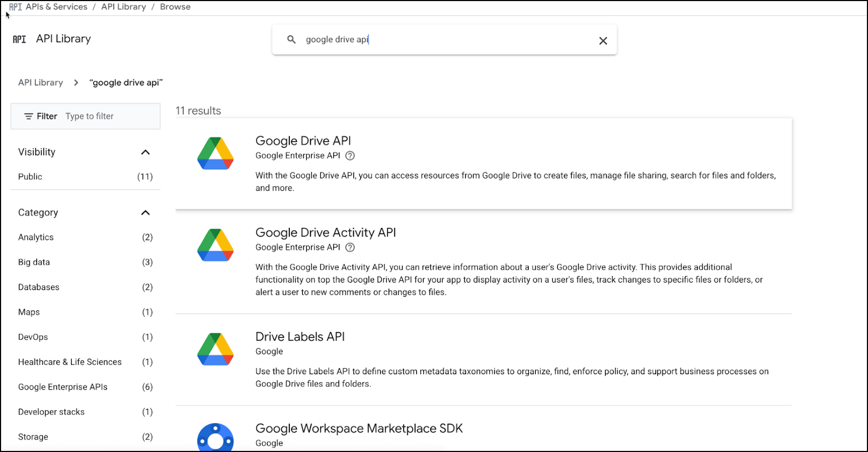Click API Library in top breadcrumb
This screenshot has width=868, height=452.
pos(124,7)
